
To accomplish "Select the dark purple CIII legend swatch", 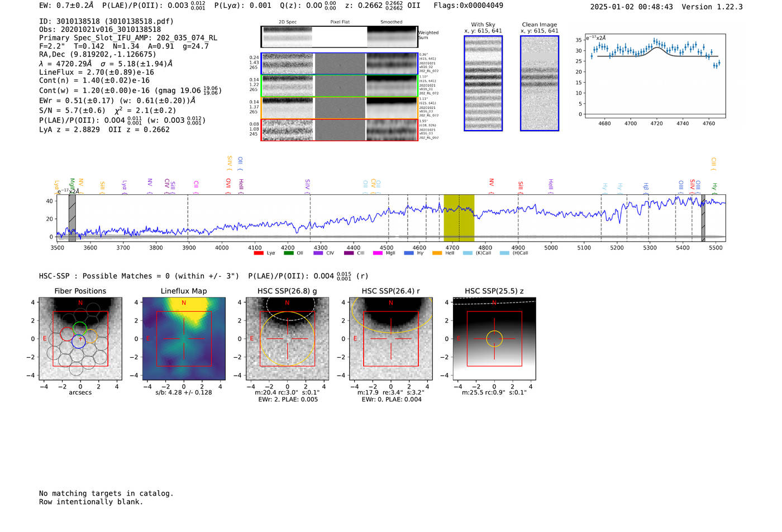I will click(x=349, y=253).
